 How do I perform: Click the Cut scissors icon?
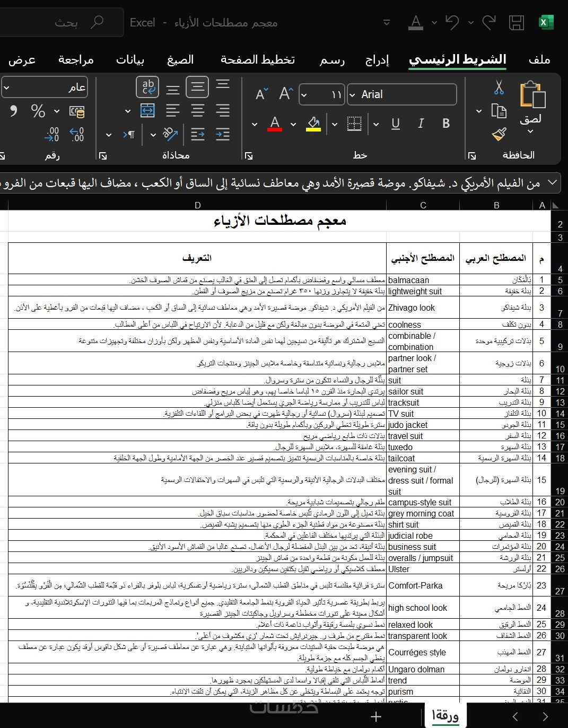[499, 87]
